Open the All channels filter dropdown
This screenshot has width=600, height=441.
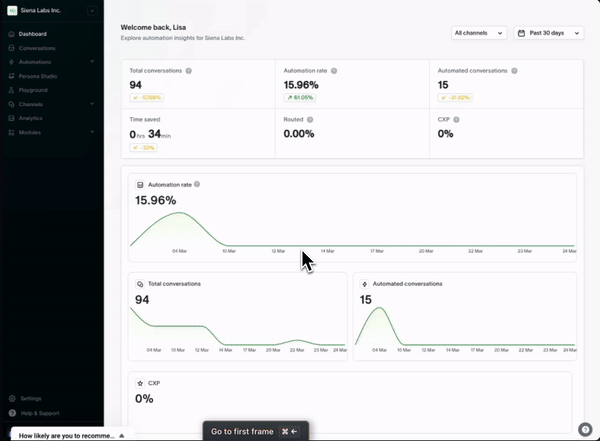coord(479,33)
